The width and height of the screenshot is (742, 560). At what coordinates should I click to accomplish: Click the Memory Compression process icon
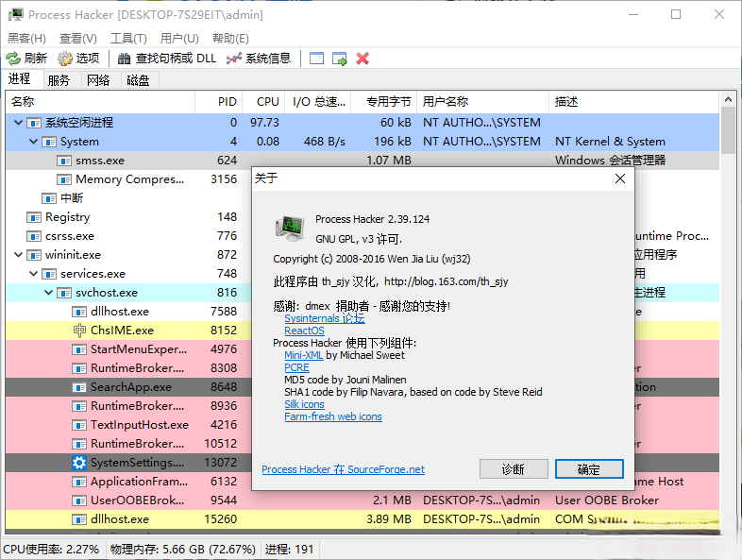tap(64, 179)
